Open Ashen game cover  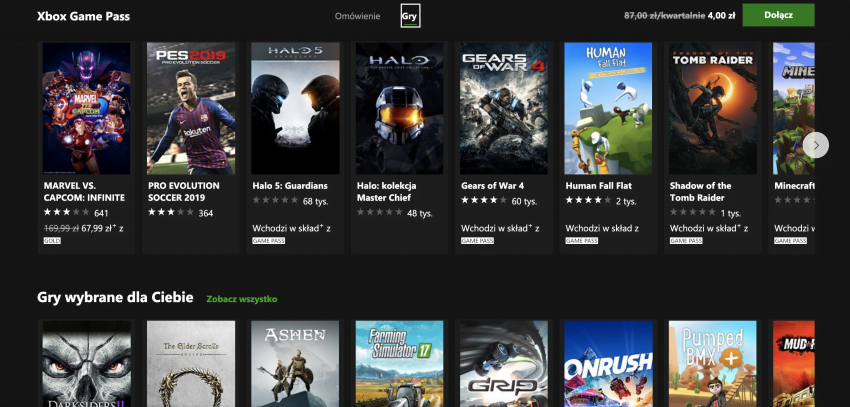tap(295, 364)
